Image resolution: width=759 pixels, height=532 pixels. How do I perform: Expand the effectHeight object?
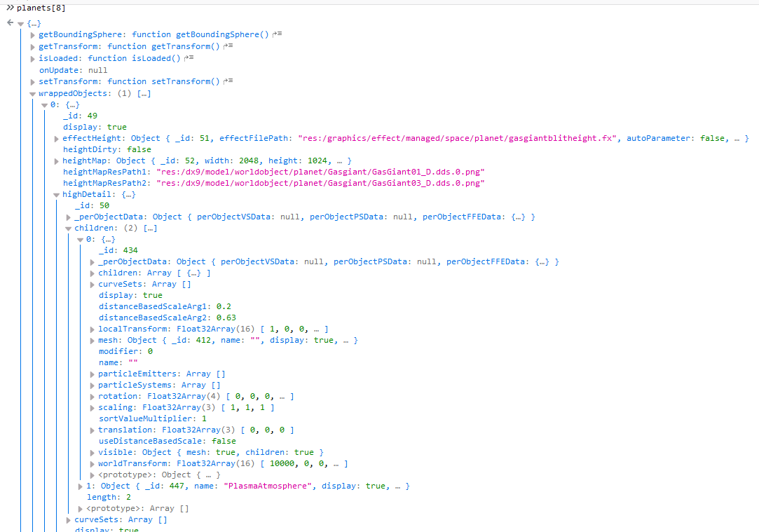click(x=56, y=139)
